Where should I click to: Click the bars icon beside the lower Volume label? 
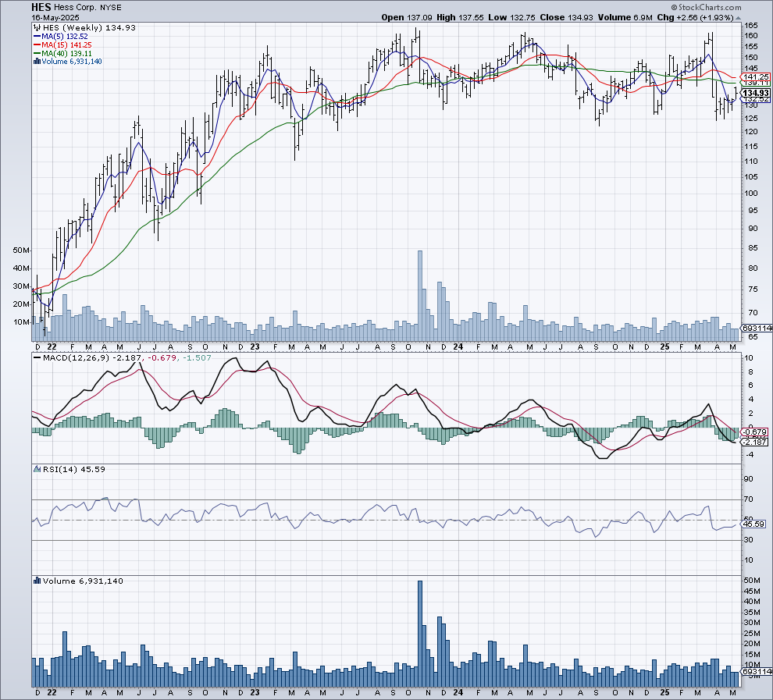point(37,581)
